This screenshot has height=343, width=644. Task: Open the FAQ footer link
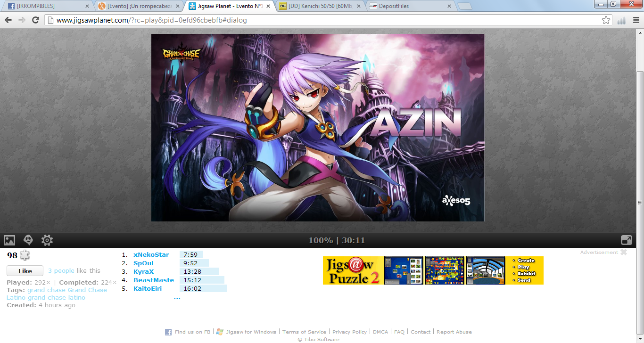pos(399,332)
